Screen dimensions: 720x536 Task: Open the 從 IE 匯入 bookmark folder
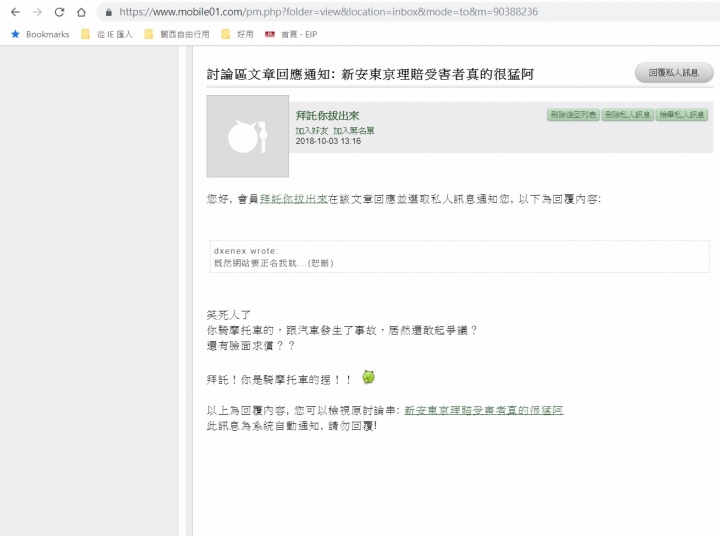107,34
